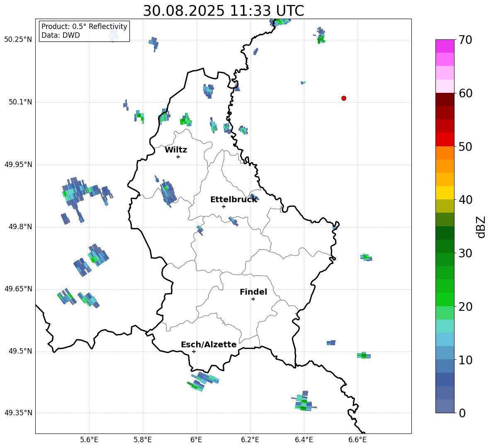Image resolution: width=491 pixels, height=448 pixels.
Task: Click the 5.6°E longitude tick label
Action: pyautogui.click(x=89, y=440)
